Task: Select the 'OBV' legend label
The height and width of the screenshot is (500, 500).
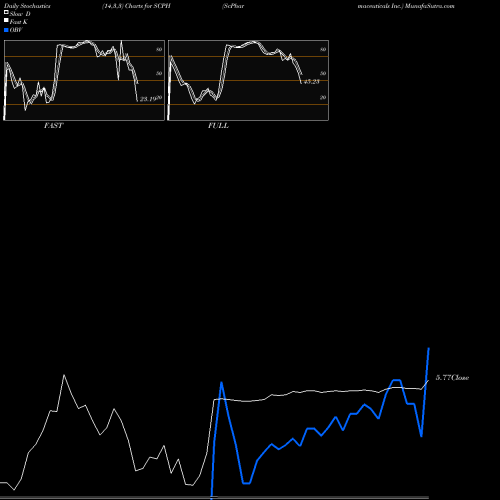Action: point(16,30)
